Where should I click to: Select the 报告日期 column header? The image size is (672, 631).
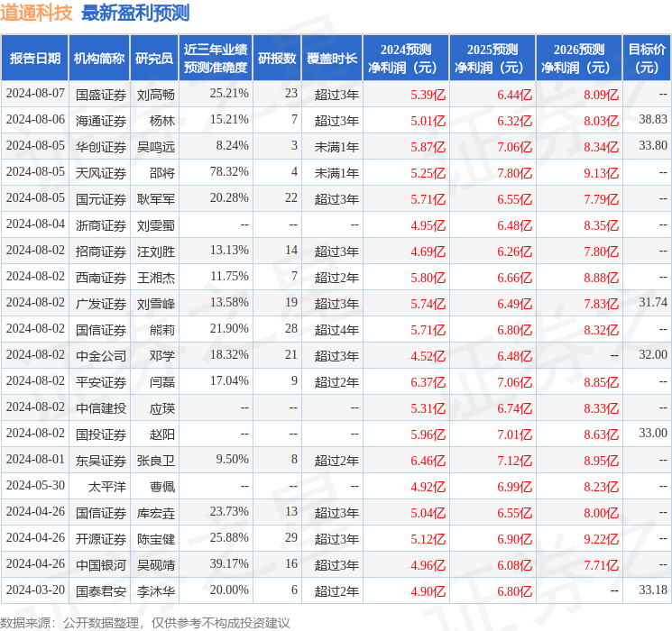tap(35, 59)
